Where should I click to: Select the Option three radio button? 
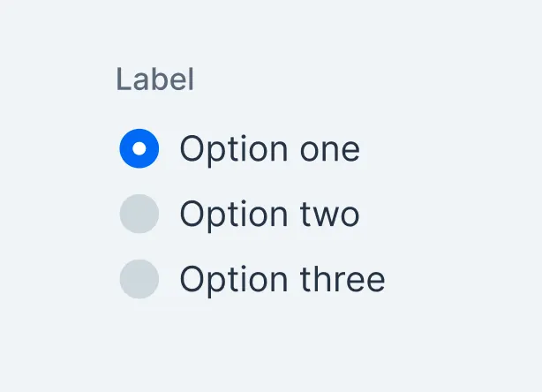[139, 279]
